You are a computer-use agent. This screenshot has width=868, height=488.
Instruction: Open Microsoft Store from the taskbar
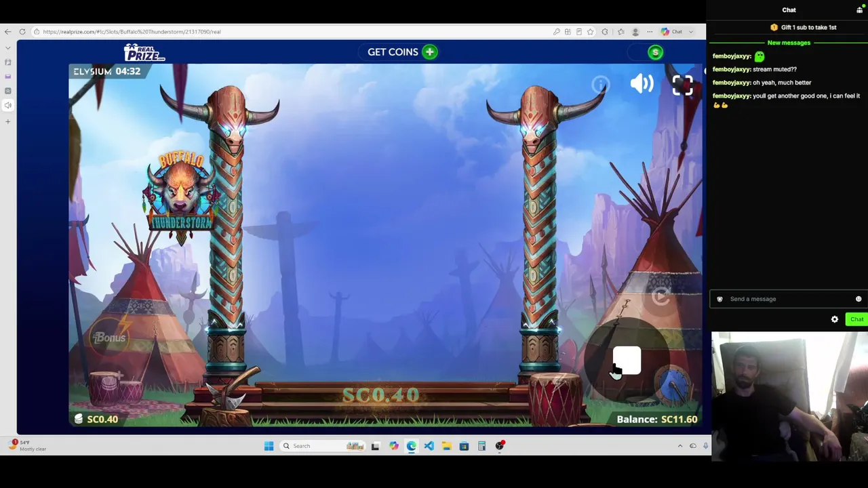464,445
